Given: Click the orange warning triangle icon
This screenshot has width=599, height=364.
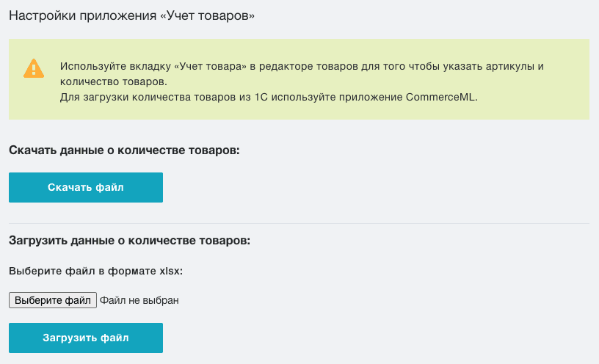Looking at the screenshot, I should tap(34, 68).
